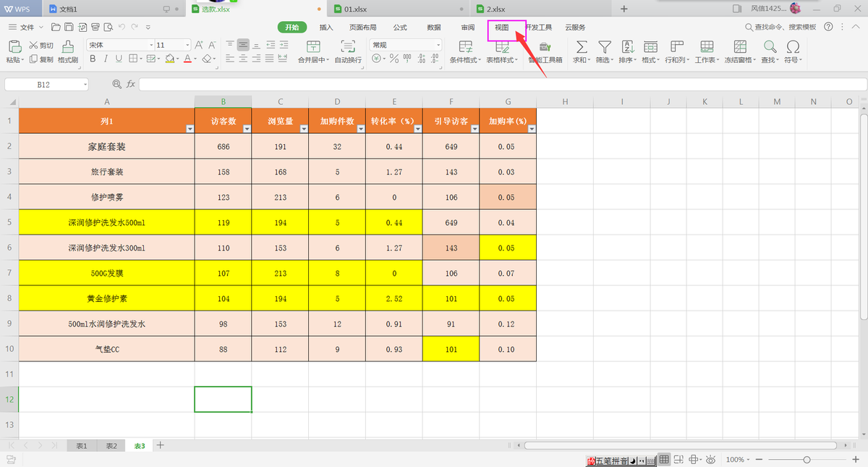The width and height of the screenshot is (868, 467).
Task: Open the number format dropdown 常规
Action: click(406, 45)
